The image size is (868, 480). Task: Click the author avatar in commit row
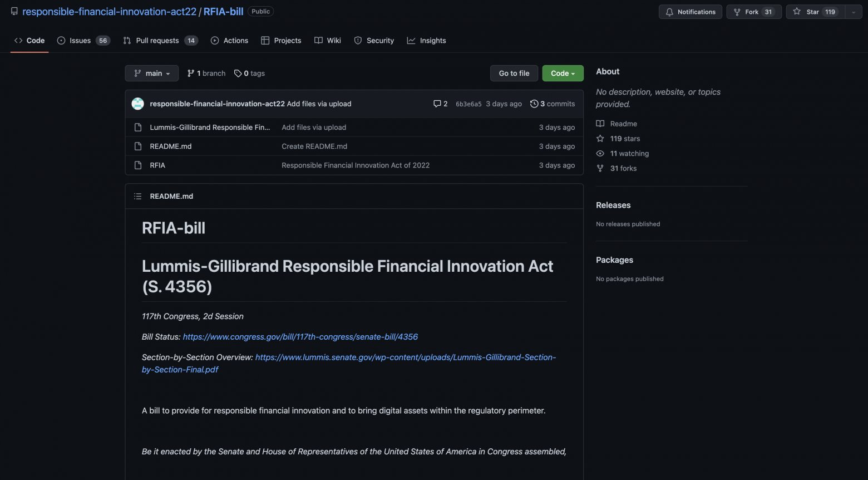137,104
